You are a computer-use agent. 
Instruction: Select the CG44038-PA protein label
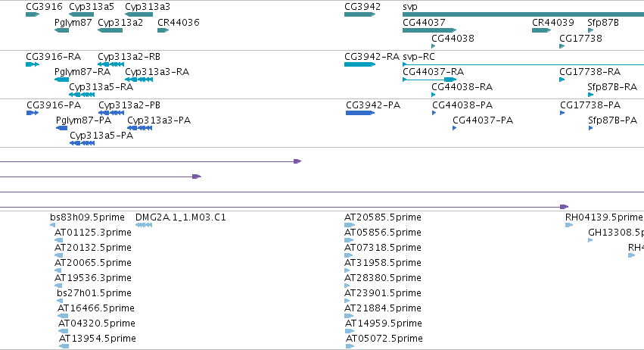[462, 105]
